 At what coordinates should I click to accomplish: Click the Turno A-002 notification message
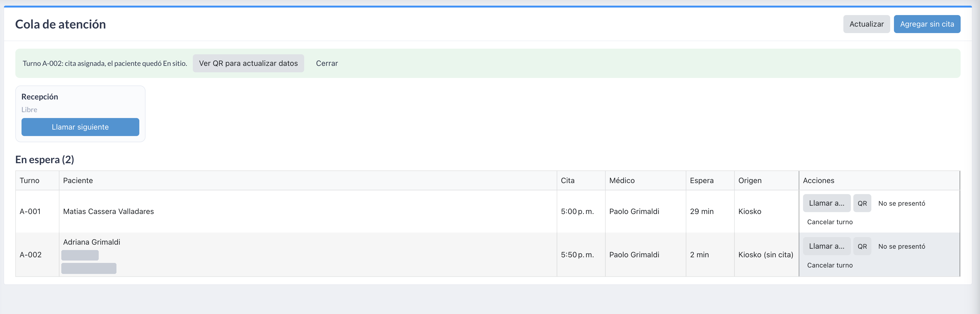(105, 63)
